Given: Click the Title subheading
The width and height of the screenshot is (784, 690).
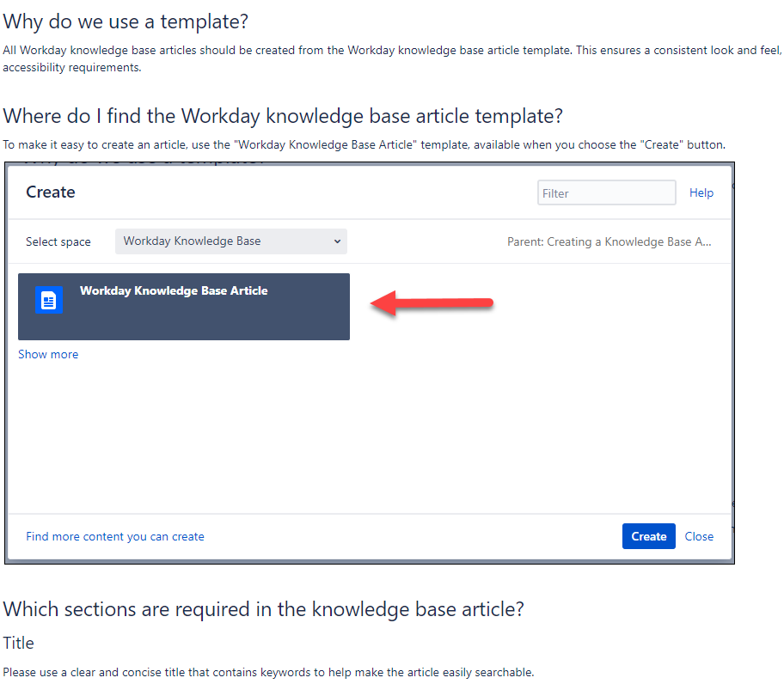Looking at the screenshot, I should pyautogui.click(x=19, y=643).
